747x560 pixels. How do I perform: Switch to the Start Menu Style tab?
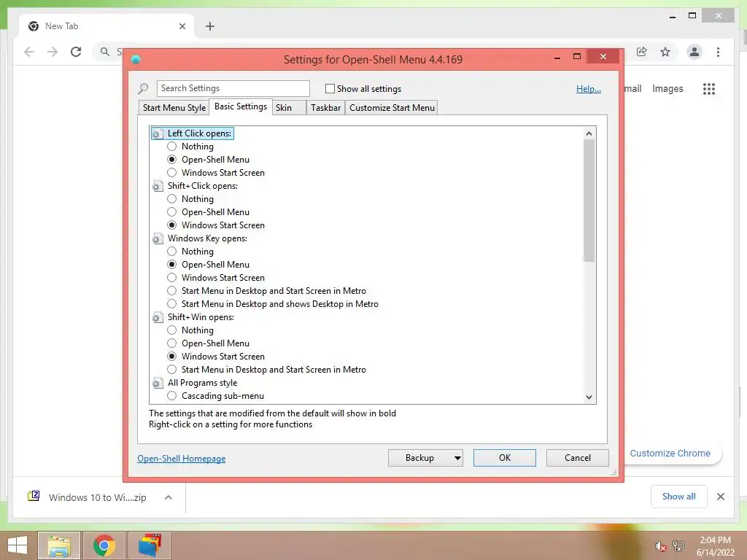pyautogui.click(x=174, y=108)
